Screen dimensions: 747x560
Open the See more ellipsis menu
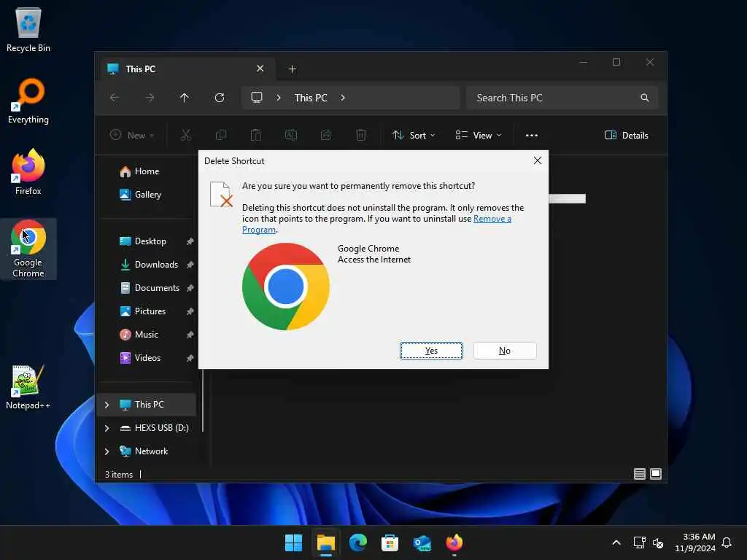532,135
